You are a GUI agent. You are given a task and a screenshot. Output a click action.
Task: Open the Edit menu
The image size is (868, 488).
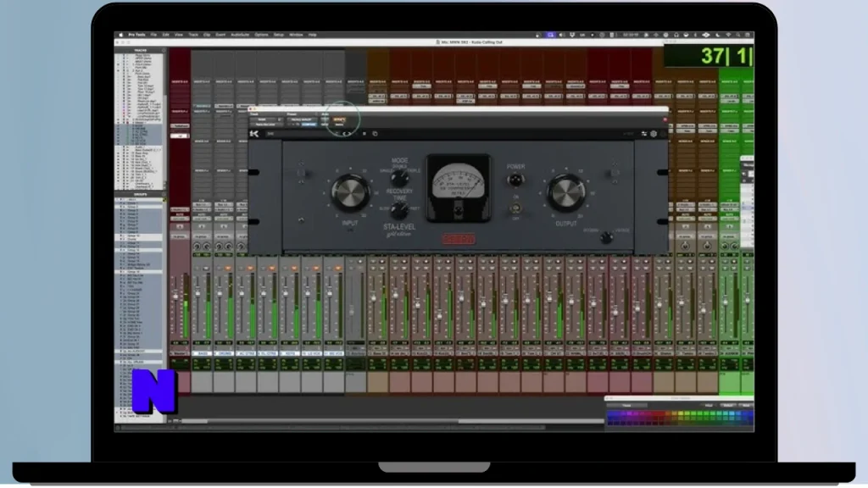[x=165, y=35]
